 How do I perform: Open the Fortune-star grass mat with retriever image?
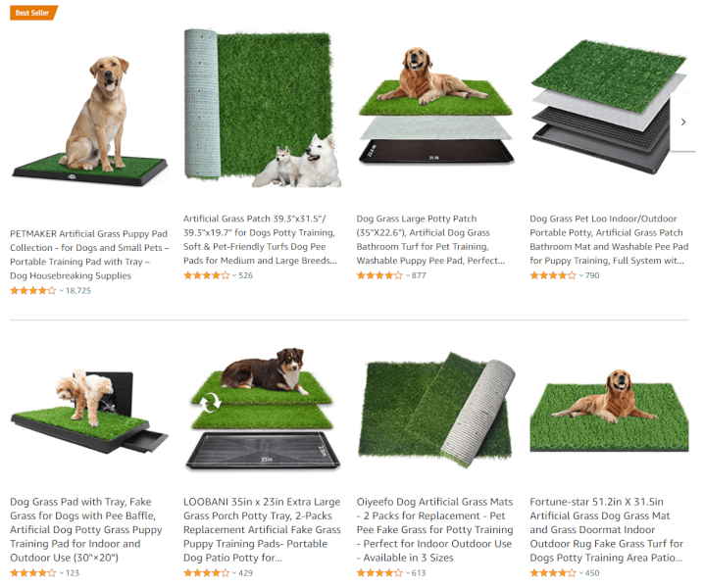(x=609, y=411)
